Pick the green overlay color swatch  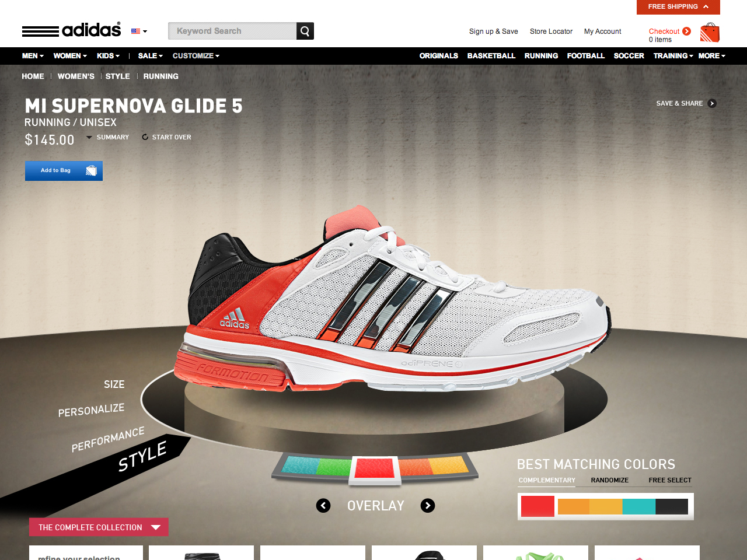(336, 466)
